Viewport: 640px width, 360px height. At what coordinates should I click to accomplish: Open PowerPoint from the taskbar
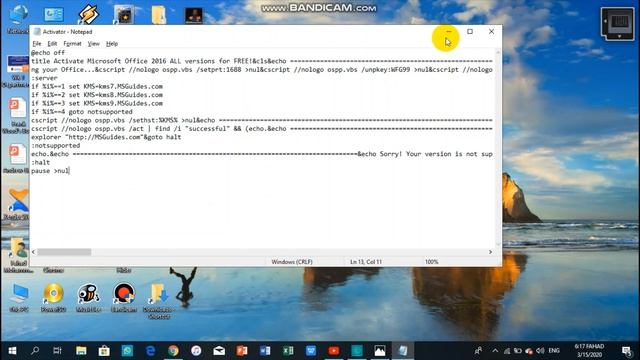click(242, 351)
